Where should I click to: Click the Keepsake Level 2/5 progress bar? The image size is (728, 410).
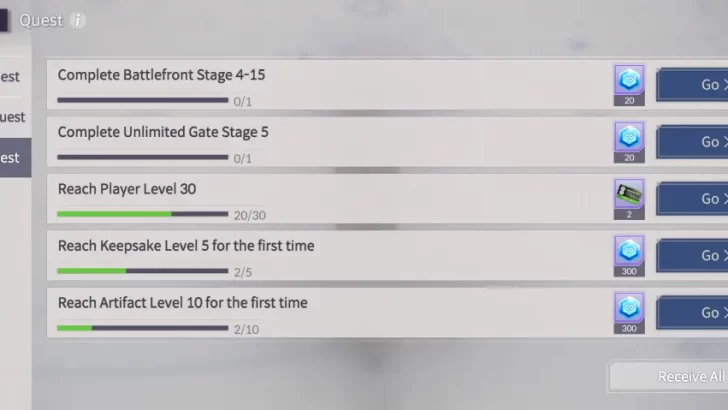[142, 271]
